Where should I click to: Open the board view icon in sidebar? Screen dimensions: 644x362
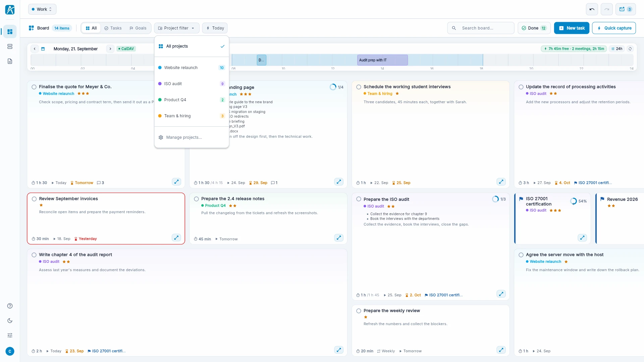(10, 32)
